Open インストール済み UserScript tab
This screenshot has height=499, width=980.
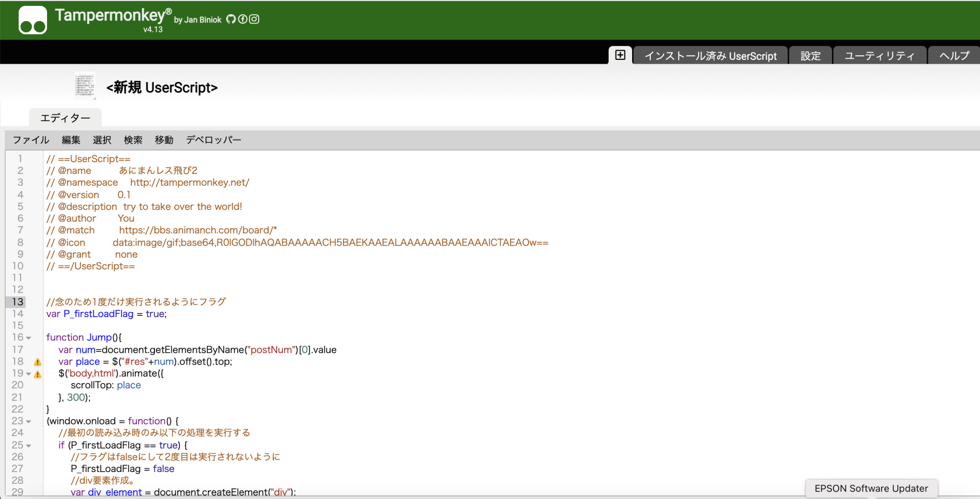tap(710, 56)
